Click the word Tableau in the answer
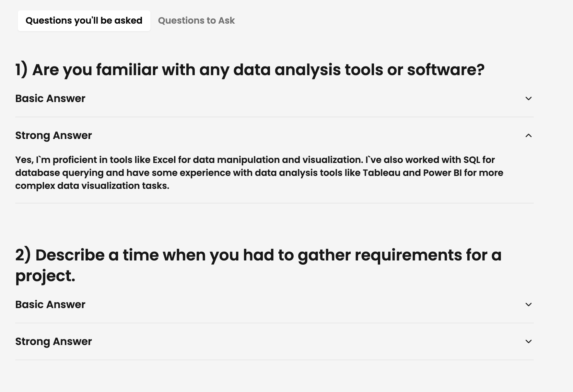This screenshot has height=392, width=573. tap(381, 173)
